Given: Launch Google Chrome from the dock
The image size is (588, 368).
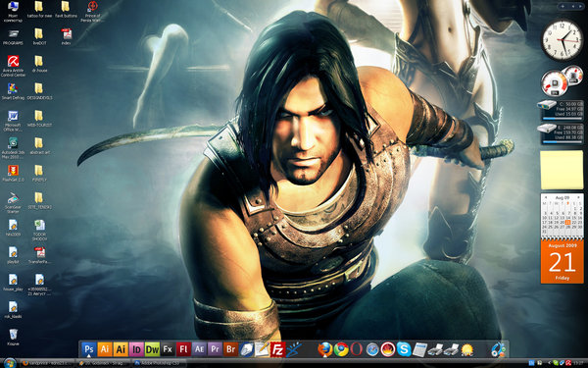Looking at the screenshot, I should (341, 349).
